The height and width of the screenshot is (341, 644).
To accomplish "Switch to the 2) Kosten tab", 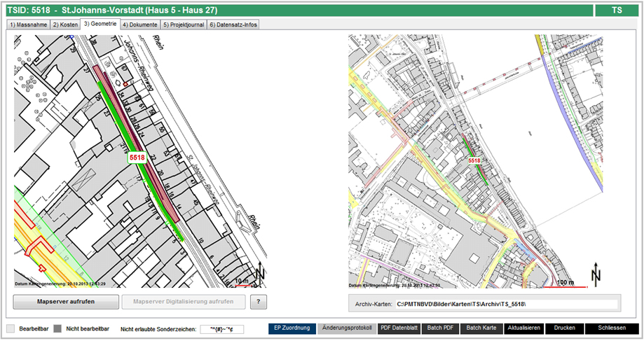I will point(64,25).
